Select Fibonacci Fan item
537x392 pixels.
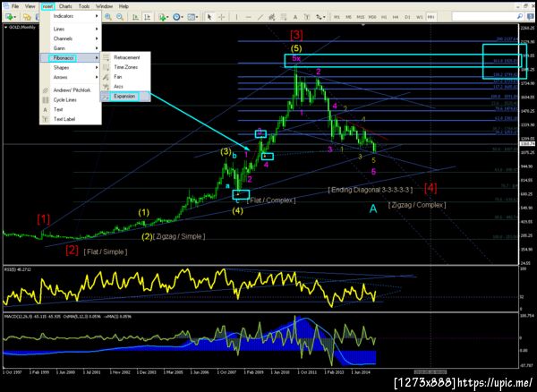coord(125,77)
